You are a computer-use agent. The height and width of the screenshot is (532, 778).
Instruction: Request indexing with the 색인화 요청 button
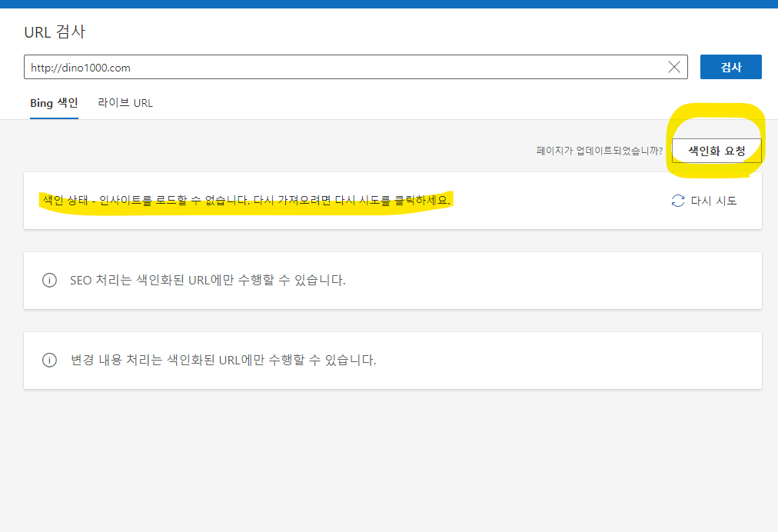pyautogui.click(x=716, y=150)
